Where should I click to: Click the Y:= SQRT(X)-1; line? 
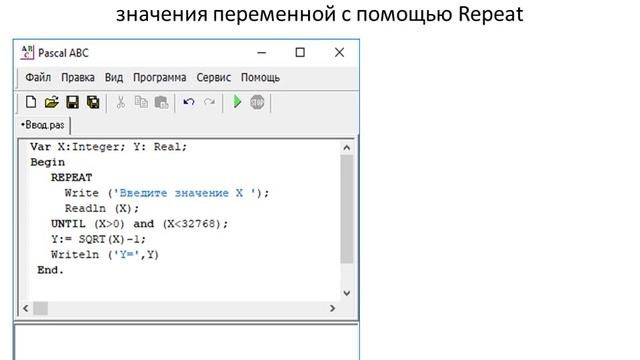(98, 239)
